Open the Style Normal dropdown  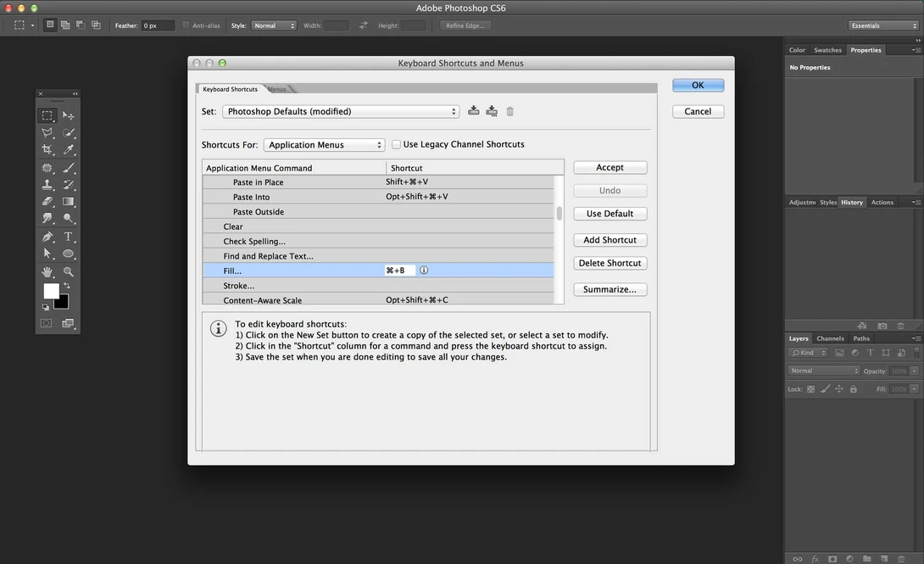pos(274,25)
